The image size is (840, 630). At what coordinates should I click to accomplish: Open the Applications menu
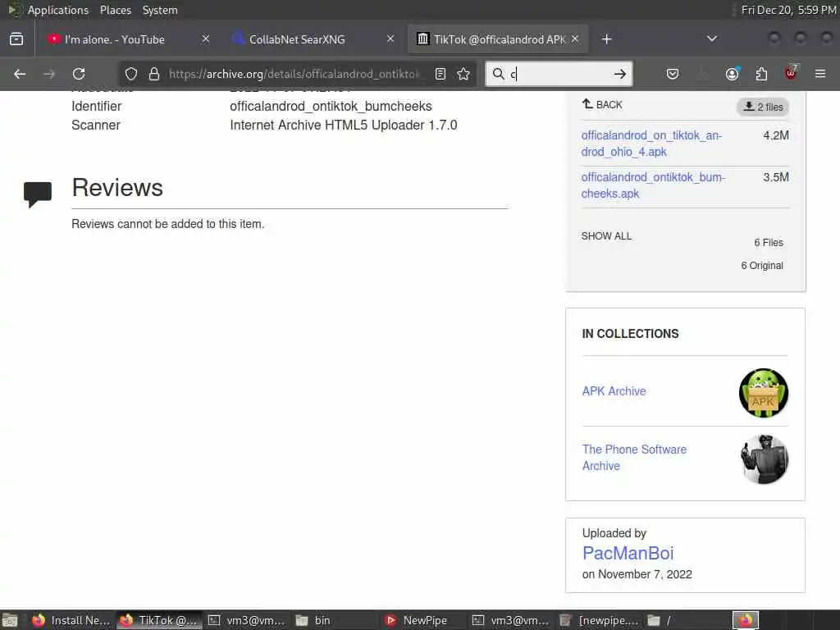pyautogui.click(x=58, y=10)
